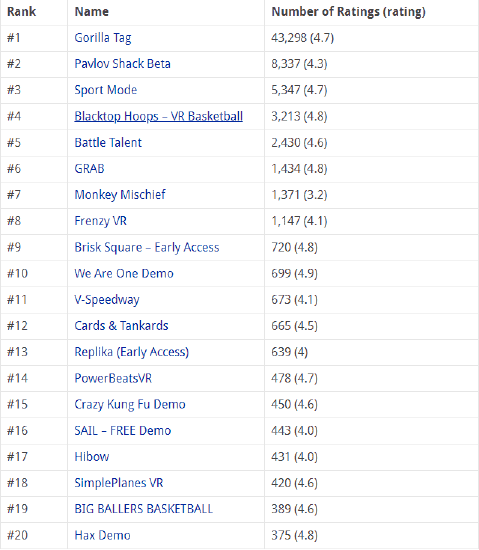Image resolution: width=479 pixels, height=550 pixels.
Task: Open the SimplePlanes VR link
Action: tap(119, 483)
